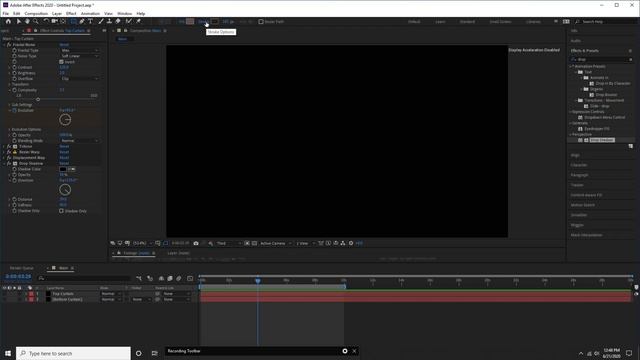Toggle the Invert checkbox in Fractal Noise
Screen dimensions: 640x360
point(61,62)
